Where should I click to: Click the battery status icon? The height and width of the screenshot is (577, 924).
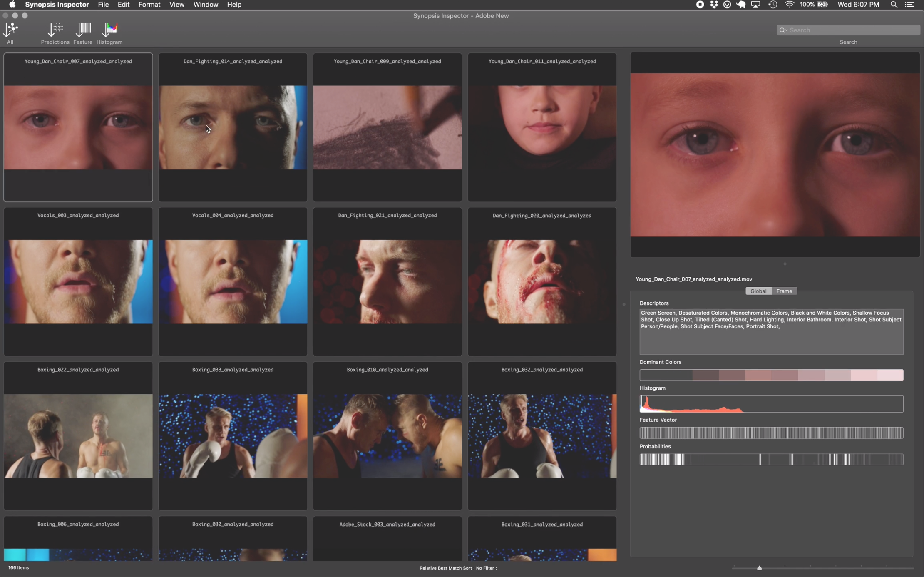(822, 5)
